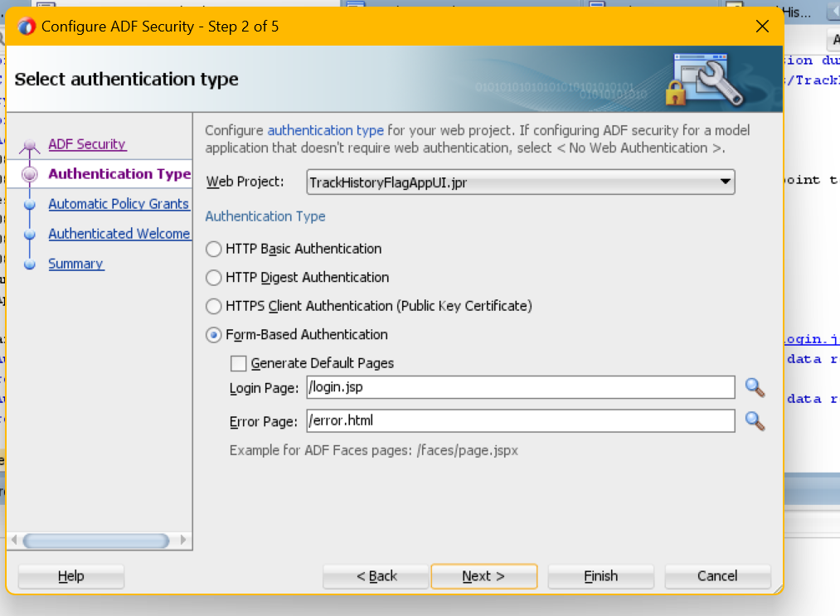The width and height of the screenshot is (840, 616).
Task: Select HTTP Digest Authentication option
Action: click(x=213, y=278)
